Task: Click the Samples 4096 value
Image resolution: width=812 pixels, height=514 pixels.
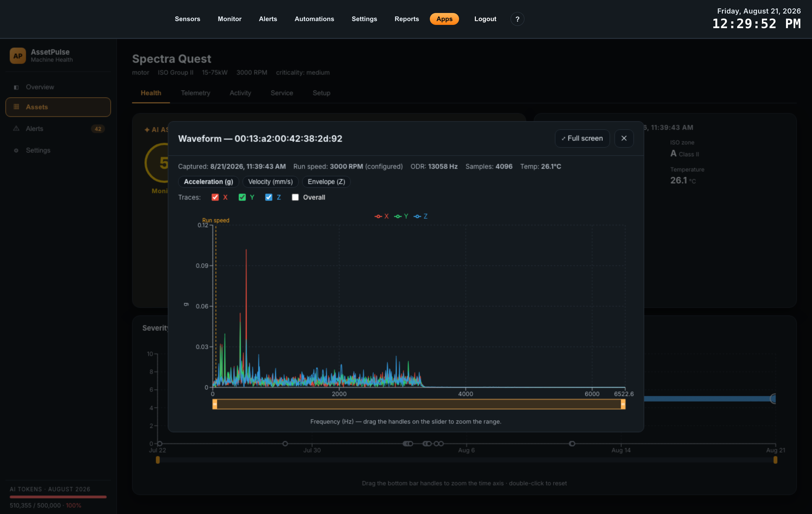Action: [504, 166]
